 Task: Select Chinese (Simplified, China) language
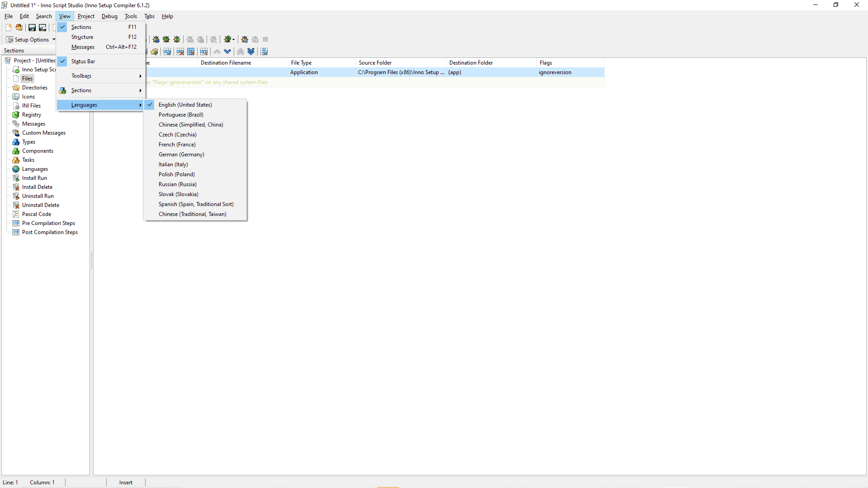click(x=195, y=125)
